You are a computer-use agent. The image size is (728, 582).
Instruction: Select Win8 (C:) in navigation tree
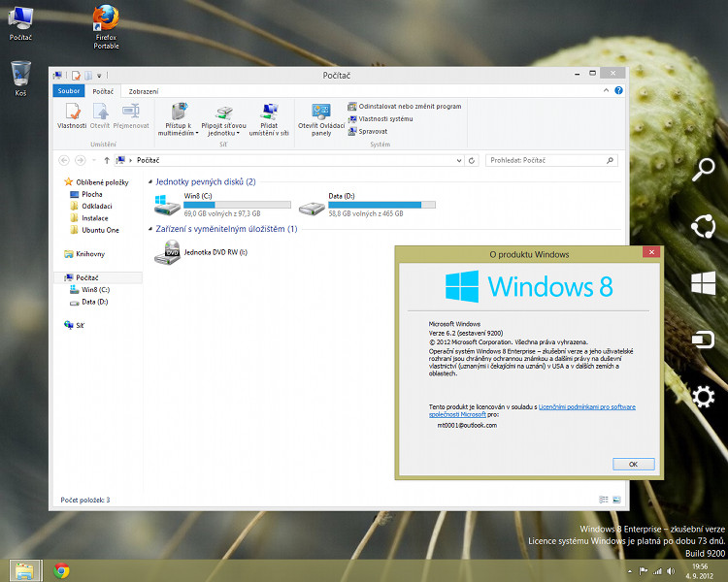[x=89, y=290]
